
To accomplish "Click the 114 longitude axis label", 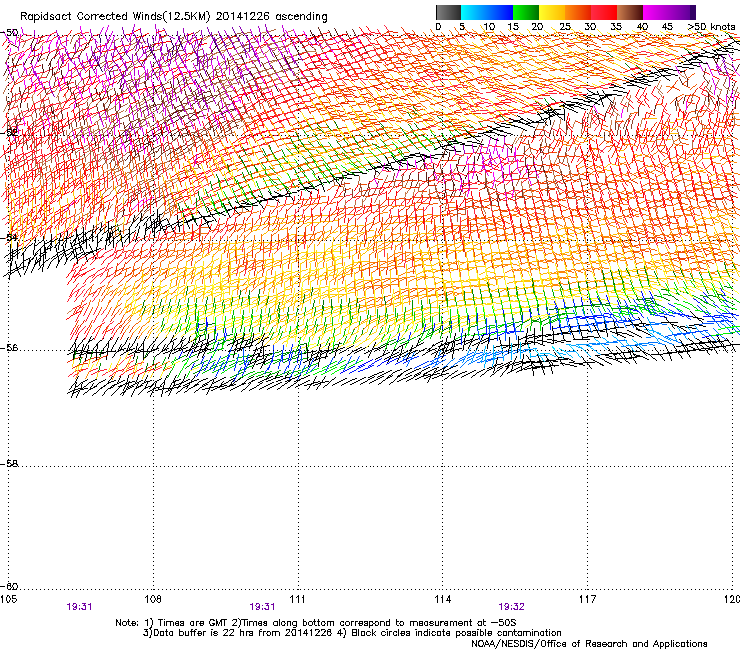I will coord(443,599).
